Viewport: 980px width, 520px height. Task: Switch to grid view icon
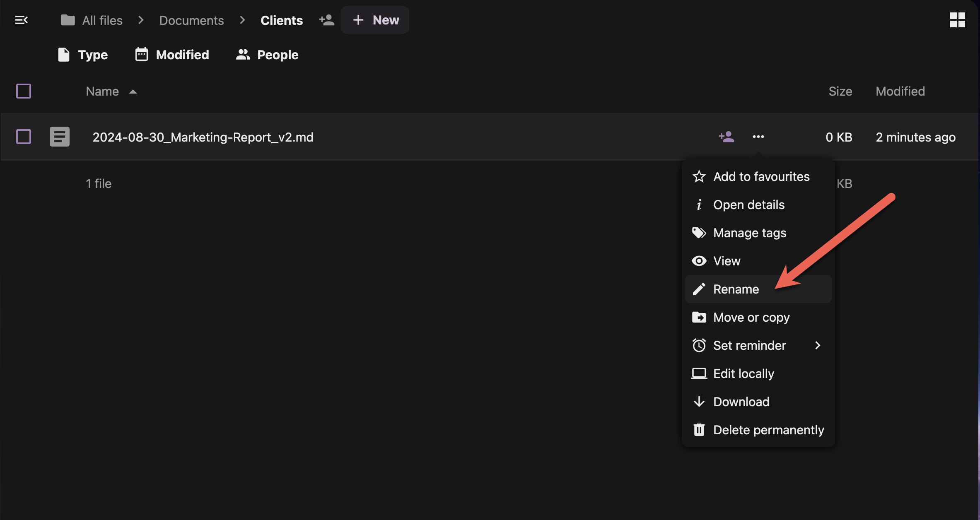957,20
